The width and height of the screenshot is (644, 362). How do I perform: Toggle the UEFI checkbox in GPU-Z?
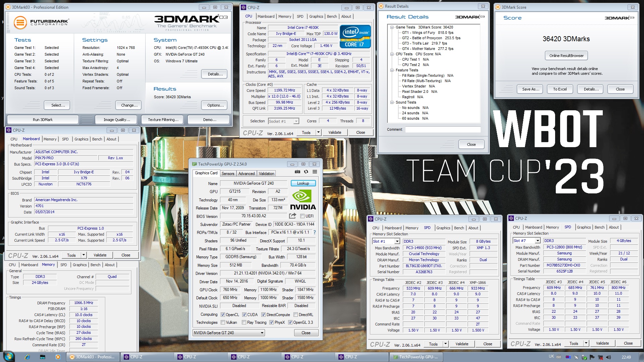tap(302, 216)
